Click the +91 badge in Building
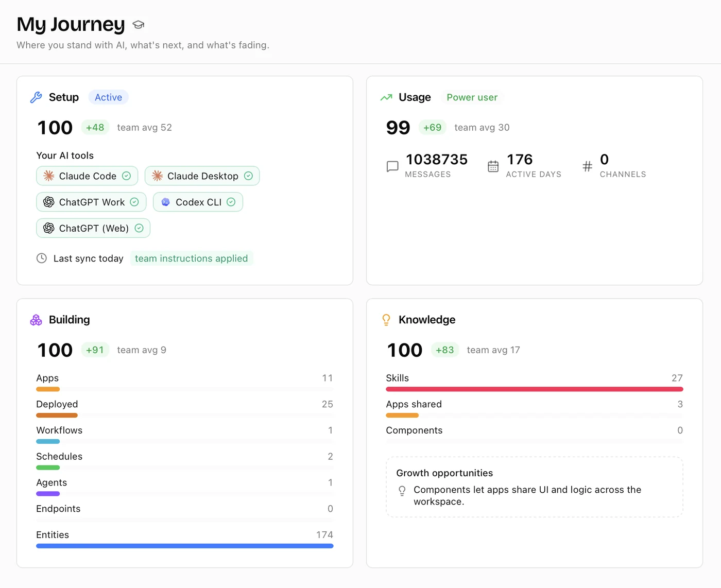Image resolution: width=721 pixels, height=588 pixels. [95, 350]
